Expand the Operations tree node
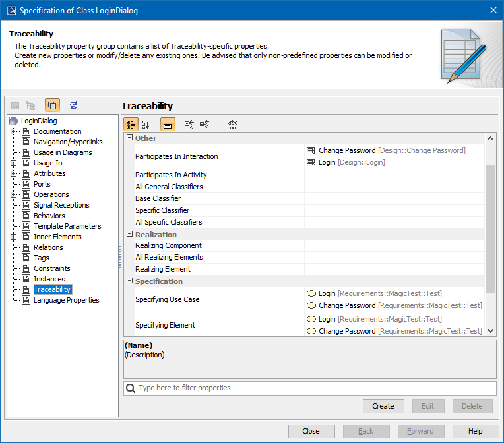The image size is (504, 443). [x=14, y=194]
